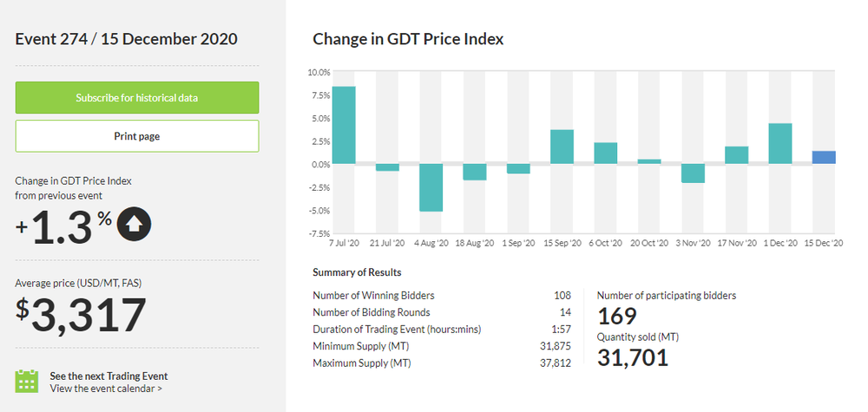The height and width of the screenshot is (412, 868).
Task: Click the black up-arrow price change icon
Action: tap(135, 225)
